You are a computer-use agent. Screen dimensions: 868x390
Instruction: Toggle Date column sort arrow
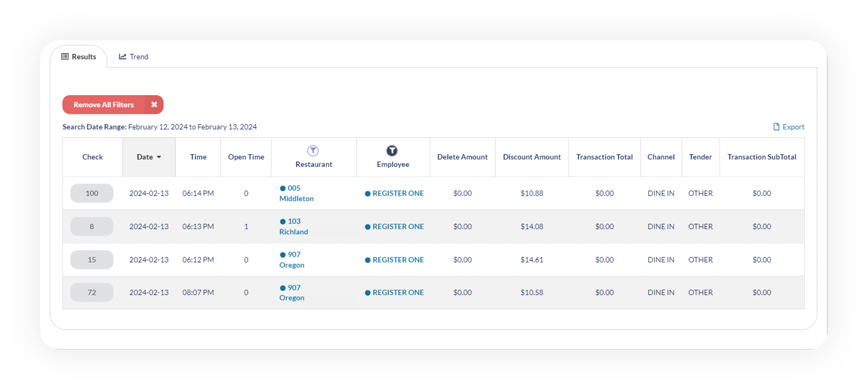[x=159, y=157]
